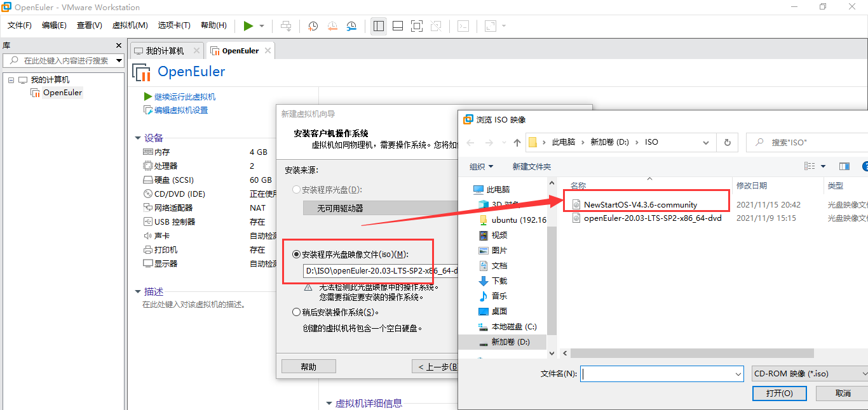Click the green power-on play button
Screen dimensions: 868x410
[248, 26]
